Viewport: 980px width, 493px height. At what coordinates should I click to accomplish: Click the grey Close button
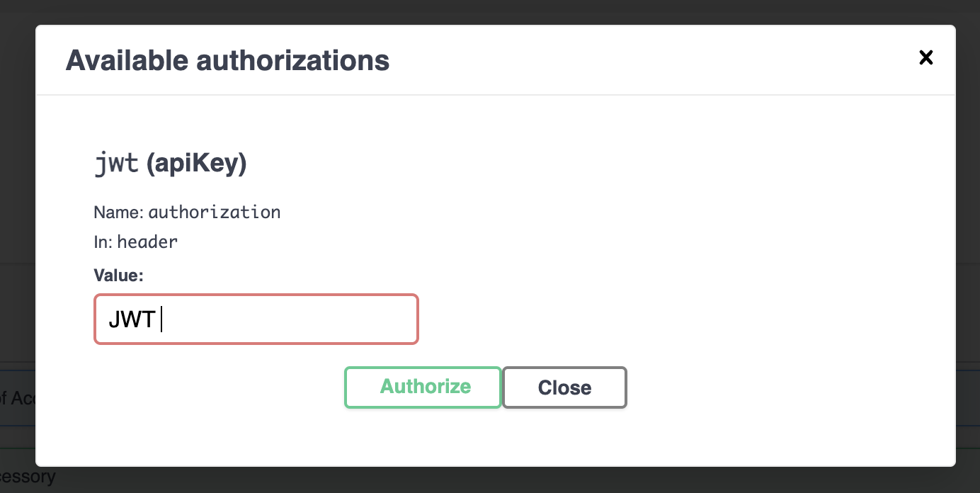564,387
